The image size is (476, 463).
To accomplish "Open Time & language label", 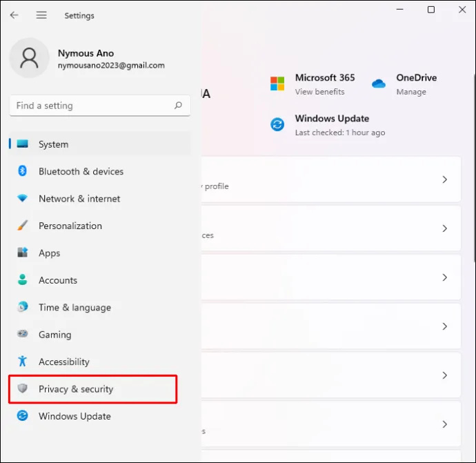I will [x=75, y=308].
